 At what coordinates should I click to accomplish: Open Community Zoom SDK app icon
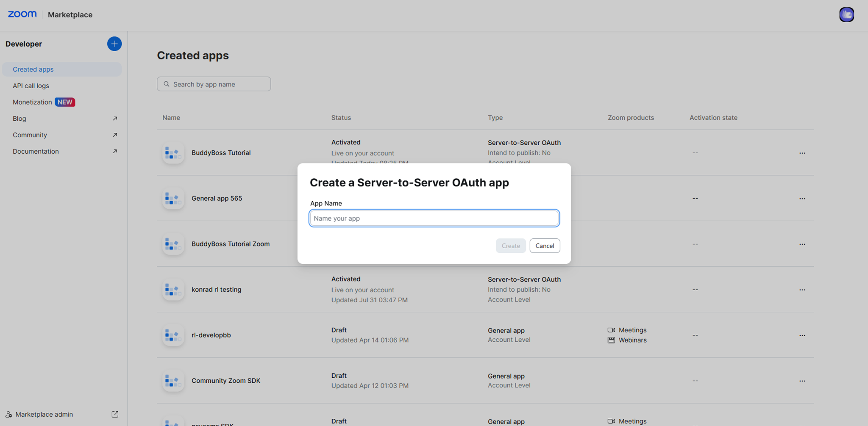173,381
